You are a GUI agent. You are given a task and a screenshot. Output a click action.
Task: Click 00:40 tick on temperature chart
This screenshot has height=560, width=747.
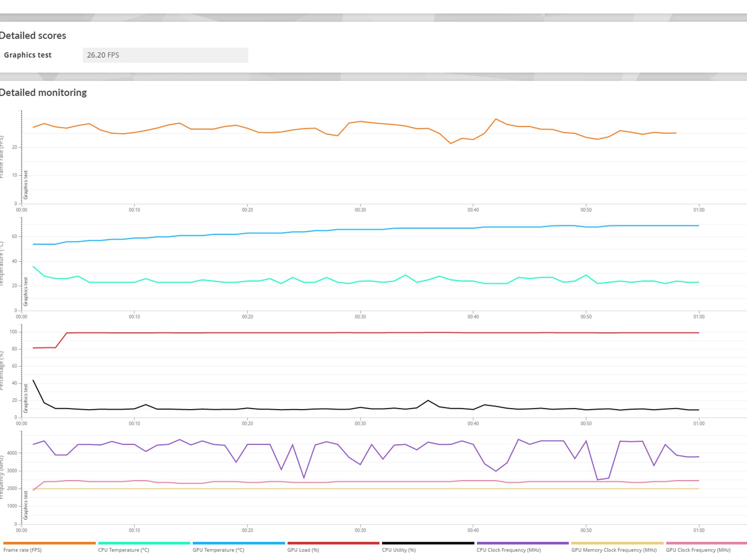[473, 316]
